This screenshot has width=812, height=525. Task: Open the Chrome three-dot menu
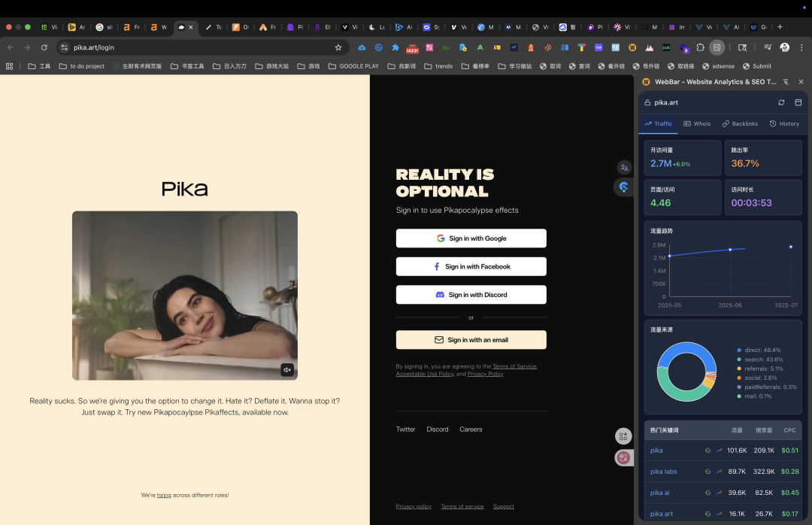(x=801, y=47)
